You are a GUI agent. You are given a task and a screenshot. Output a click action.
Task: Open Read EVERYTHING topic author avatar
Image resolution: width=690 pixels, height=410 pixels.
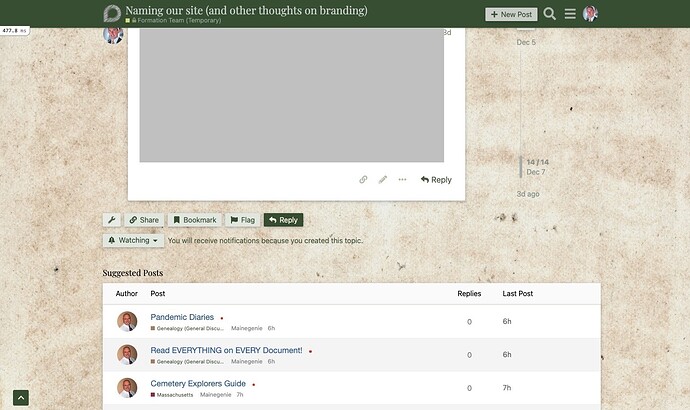coord(127,355)
